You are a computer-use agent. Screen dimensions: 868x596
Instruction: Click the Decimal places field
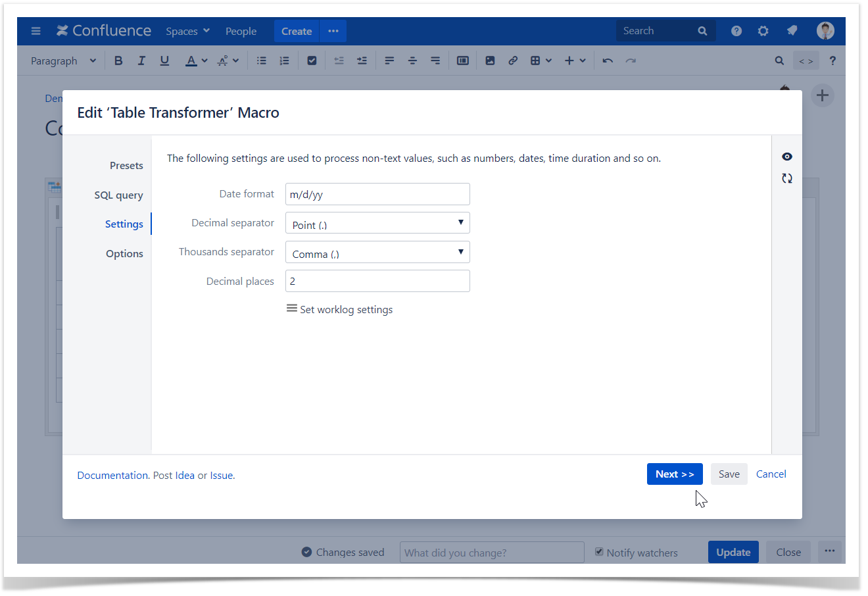[377, 281]
